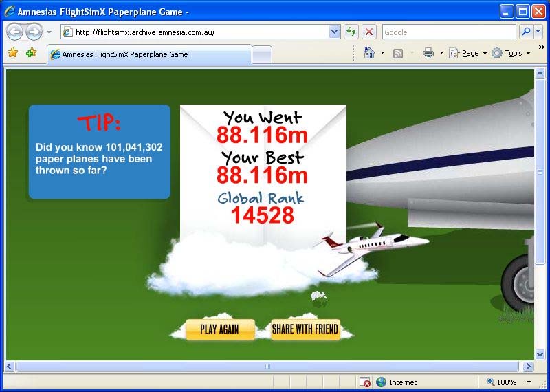Open the Favorites Center star icon
Viewport: 550px width, 392px height.
12,53
